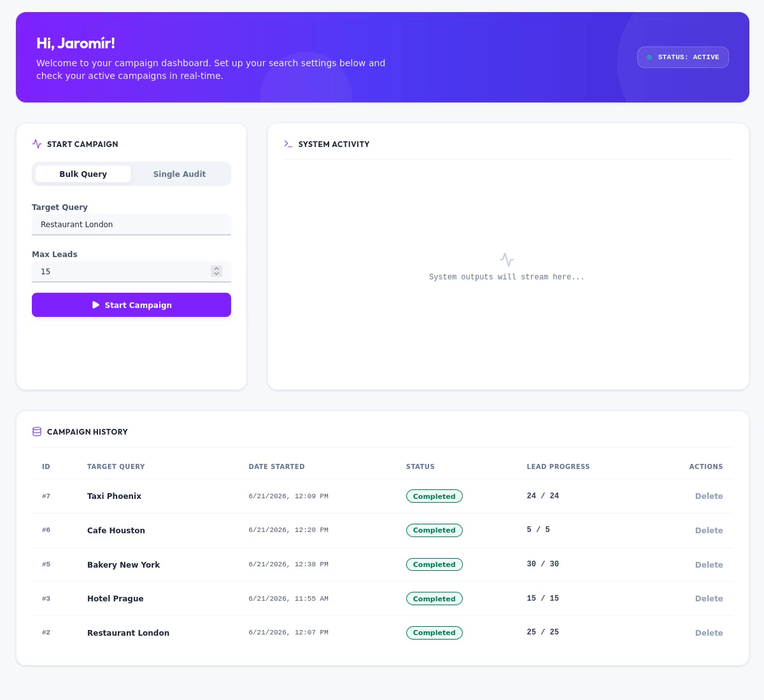Focus the Target Query input field
The image size is (764, 700).
click(x=131, y=225)
